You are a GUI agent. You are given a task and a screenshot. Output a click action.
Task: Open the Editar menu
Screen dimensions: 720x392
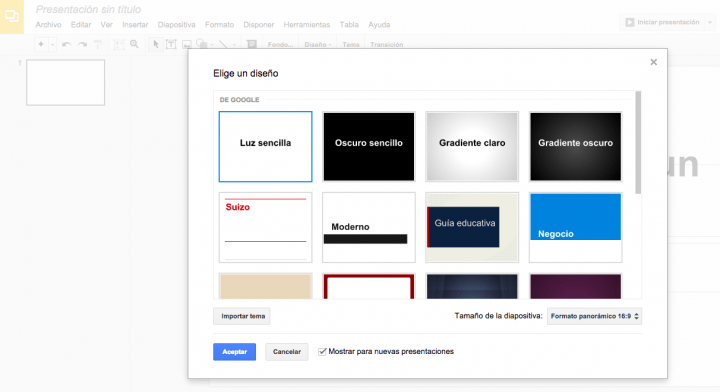pos(81,25)
